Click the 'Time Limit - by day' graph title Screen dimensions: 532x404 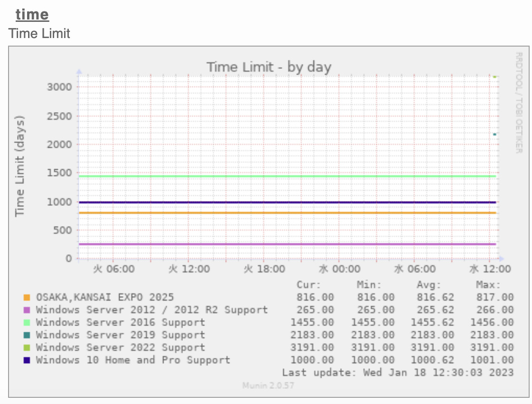point(269,67)
